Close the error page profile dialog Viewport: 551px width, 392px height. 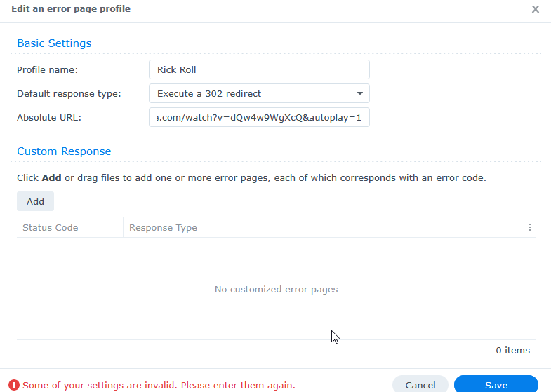pos(536,9)
